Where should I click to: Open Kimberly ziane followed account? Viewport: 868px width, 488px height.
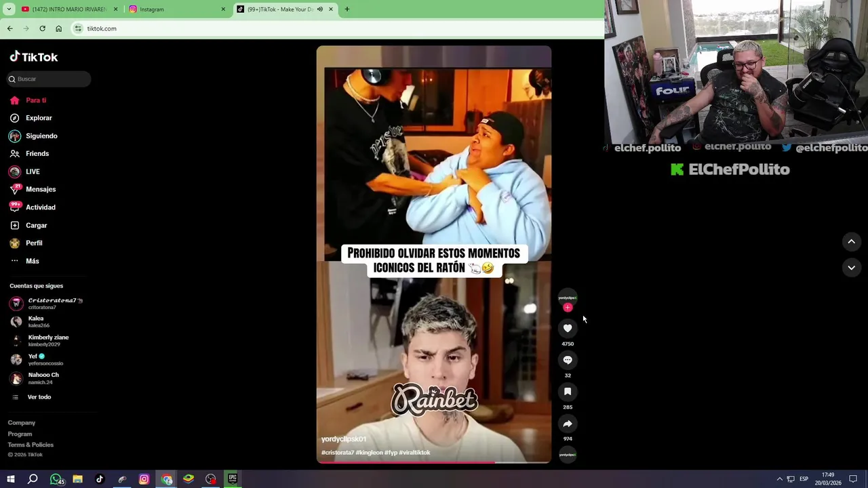[x=39, y=340]
